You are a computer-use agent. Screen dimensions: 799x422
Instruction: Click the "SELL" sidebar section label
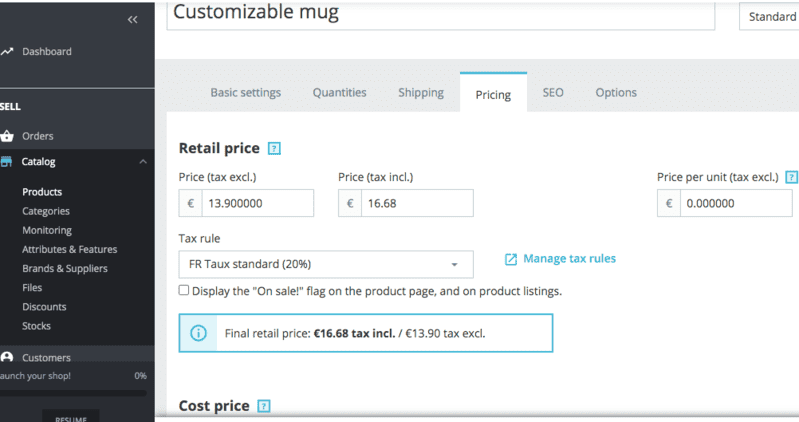tap(10, 107)
